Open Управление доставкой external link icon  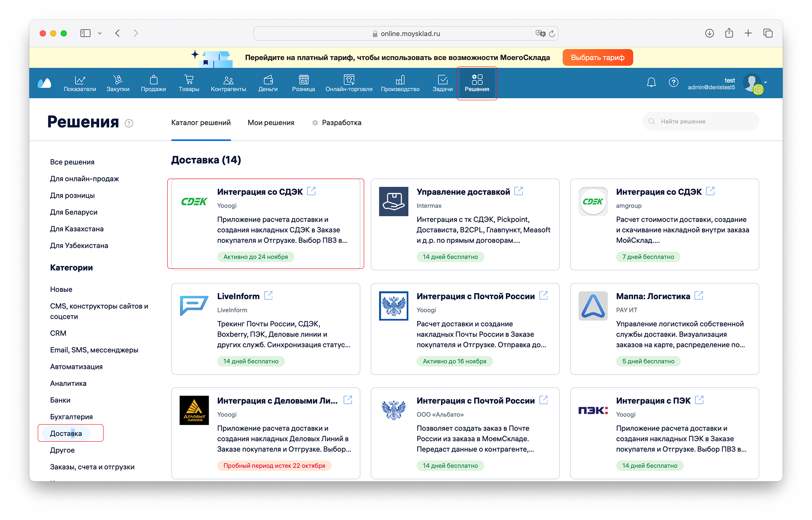pos(518,191)
